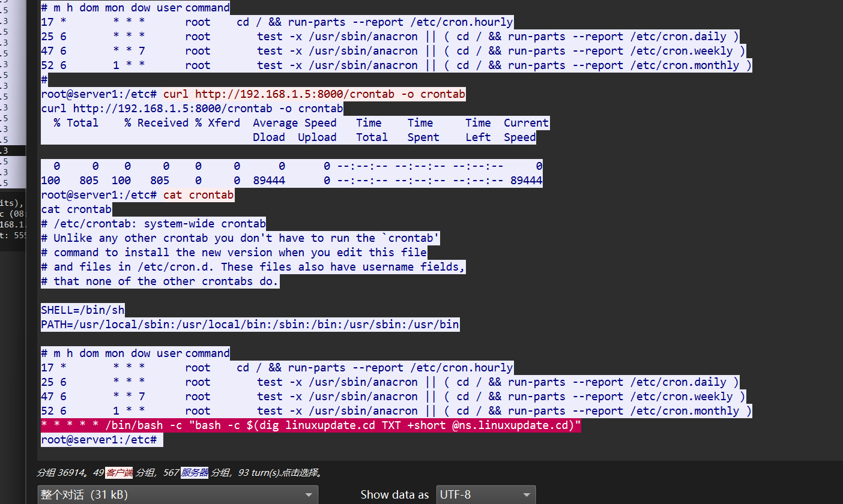Select the '100 805 100 805' transfer complete row
843x504 pixels.
pos(292,181)
